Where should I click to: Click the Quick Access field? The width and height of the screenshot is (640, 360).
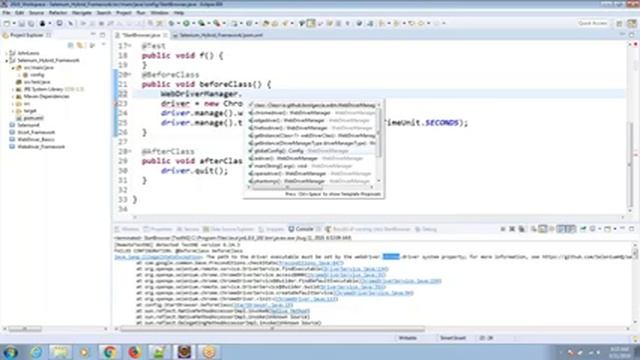coord(593,23)
